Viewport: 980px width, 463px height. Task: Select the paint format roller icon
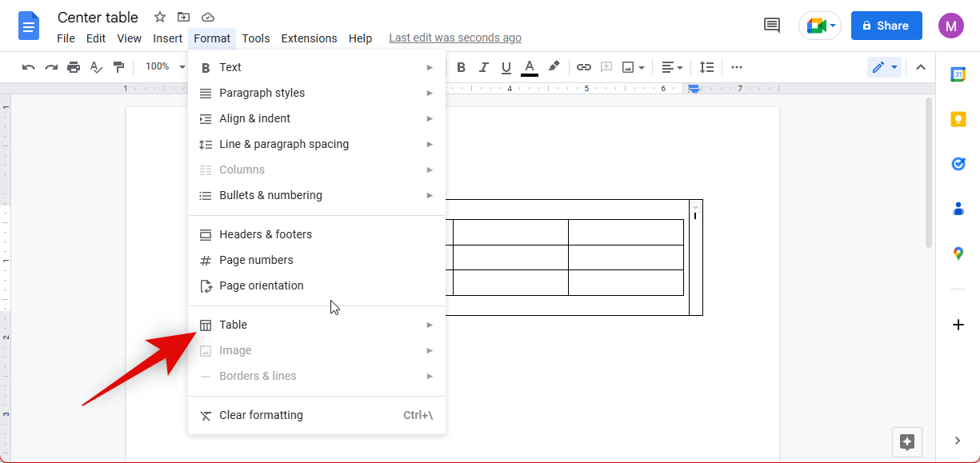coord(118,67)
